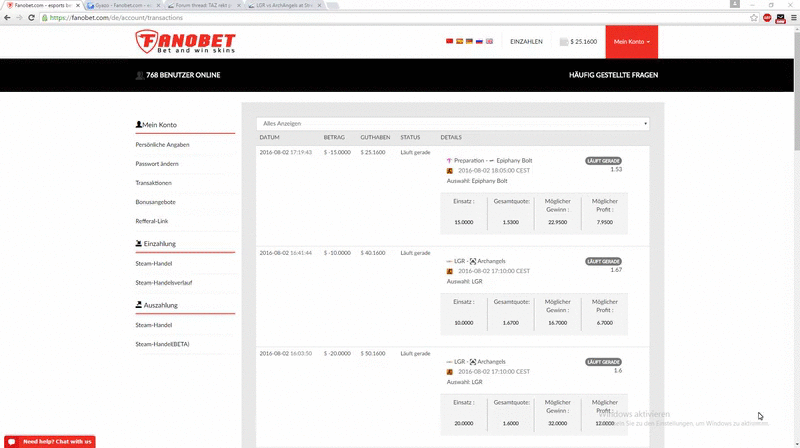Click the wallet icon beside $ 25.1600
The width and height of the screenshot is (800, 448).
pos(564,42)
